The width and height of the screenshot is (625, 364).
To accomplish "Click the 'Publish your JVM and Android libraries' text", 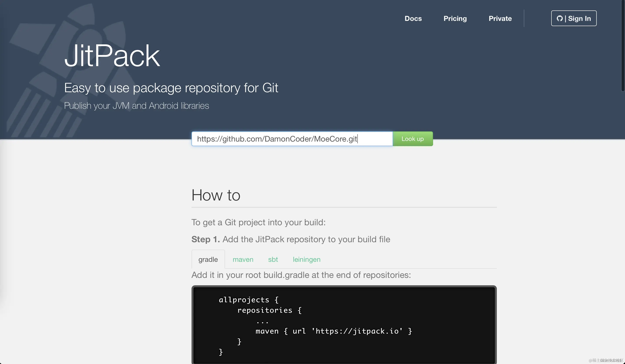I will (x=136, y=106).
